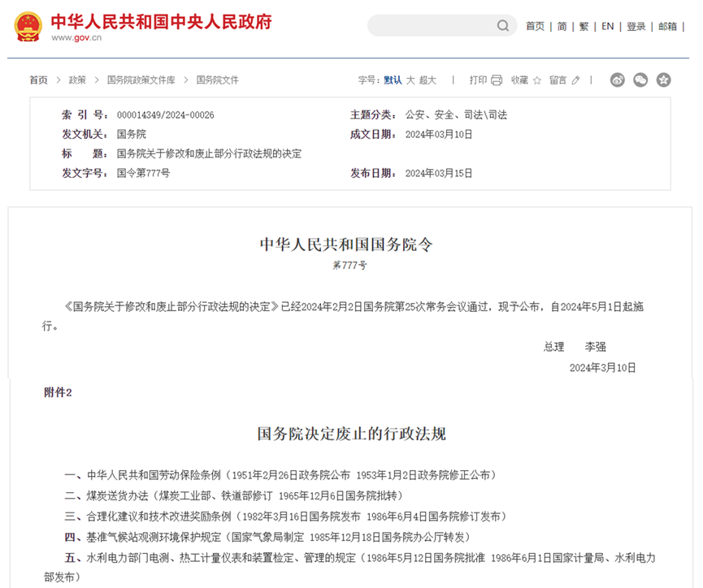Click item 五 水利电力部门电测 regulation
703x588 pixels.
[349, 568]
